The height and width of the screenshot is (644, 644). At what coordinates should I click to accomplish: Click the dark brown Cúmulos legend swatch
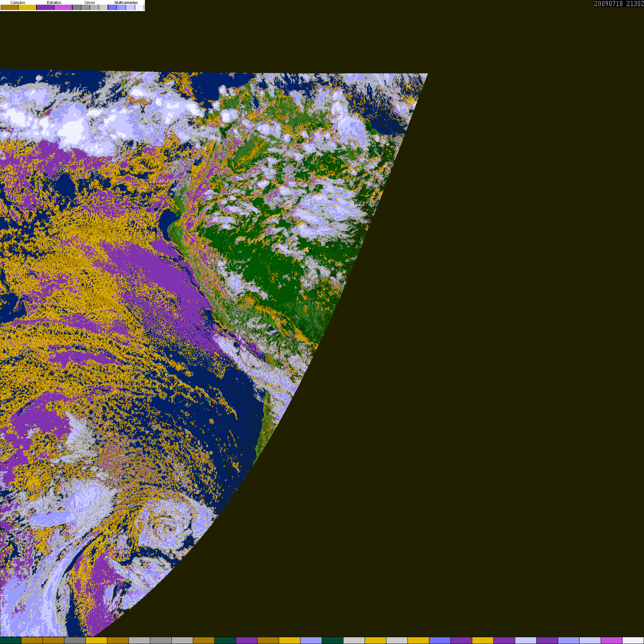coord(10,7)
